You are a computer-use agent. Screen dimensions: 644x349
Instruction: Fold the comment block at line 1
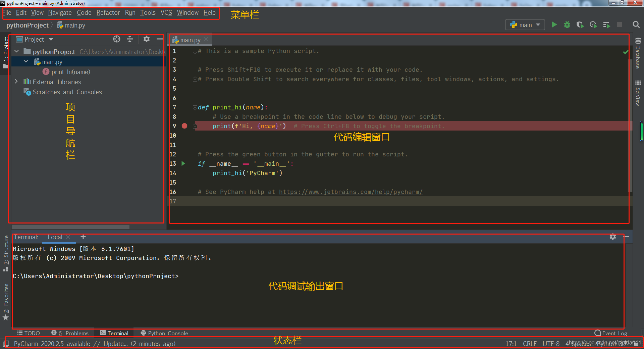pyautogui.click(x=195, y=51)
